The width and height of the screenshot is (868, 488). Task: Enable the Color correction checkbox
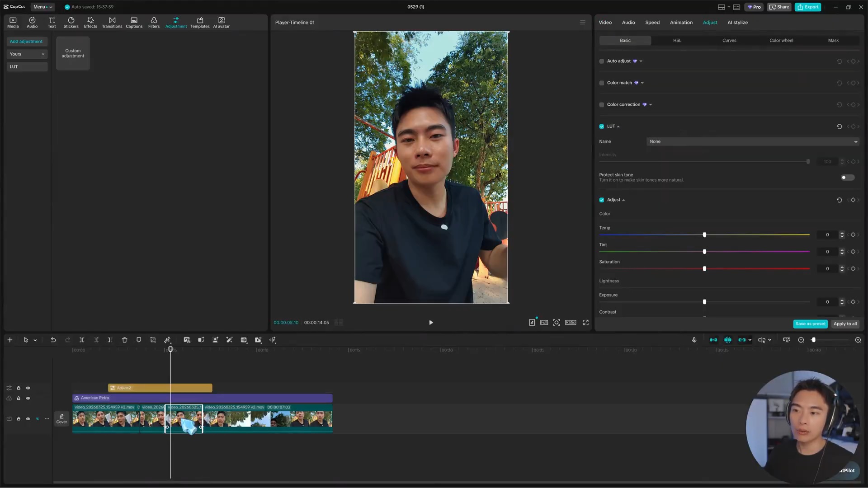click(x=602, y=104)
